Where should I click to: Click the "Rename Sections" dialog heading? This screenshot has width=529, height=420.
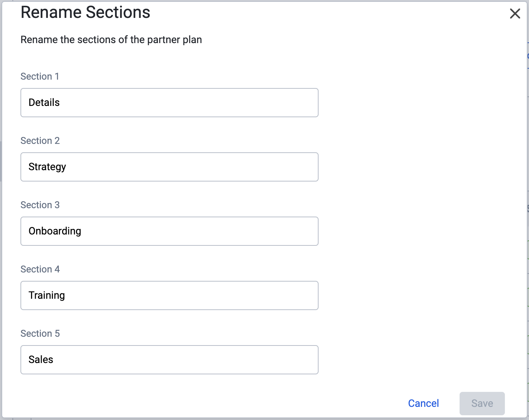85,12
